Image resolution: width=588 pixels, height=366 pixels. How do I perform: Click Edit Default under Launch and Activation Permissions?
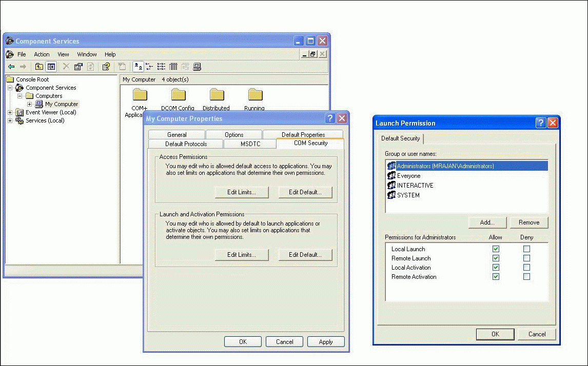click(305, 255)
